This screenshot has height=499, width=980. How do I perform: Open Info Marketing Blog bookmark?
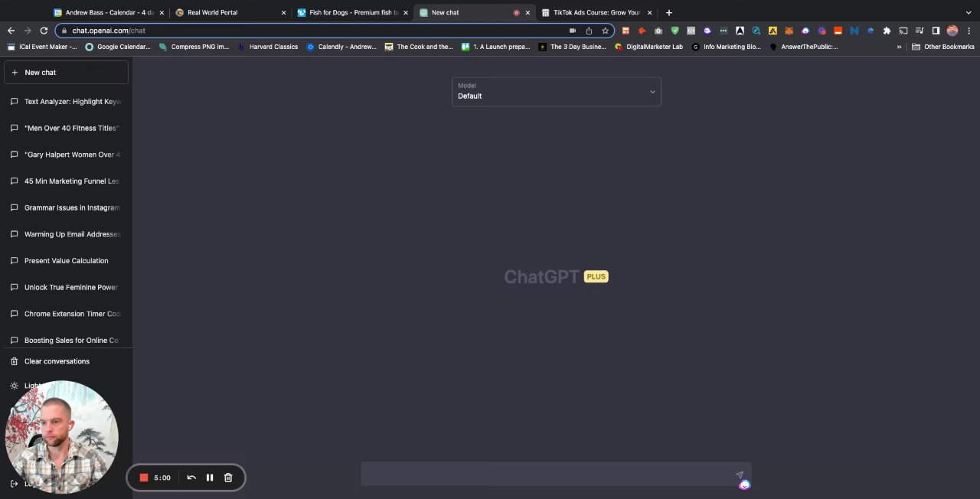pos(727,47)
